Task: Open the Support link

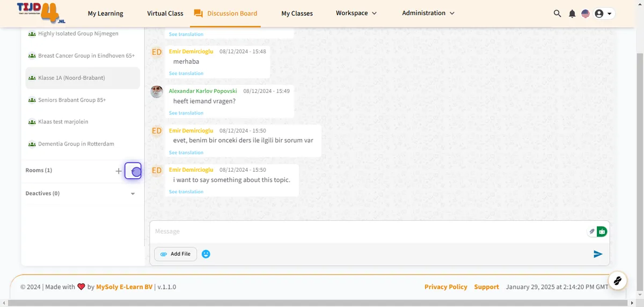Action: (487, 287)
